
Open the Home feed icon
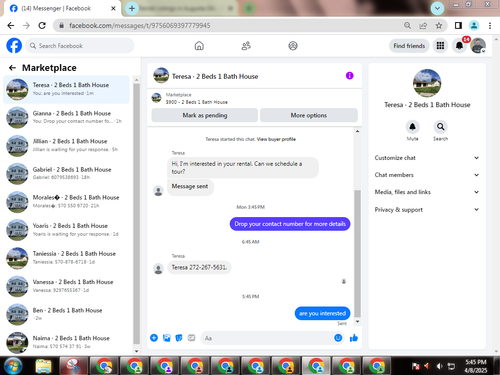tap(199, 46)
